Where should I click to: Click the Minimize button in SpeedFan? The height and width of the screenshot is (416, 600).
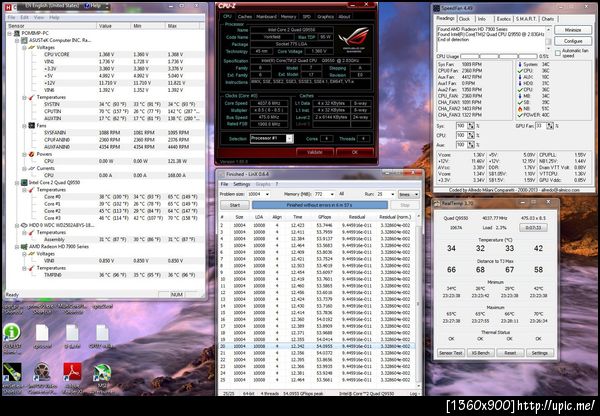point(573,30)
